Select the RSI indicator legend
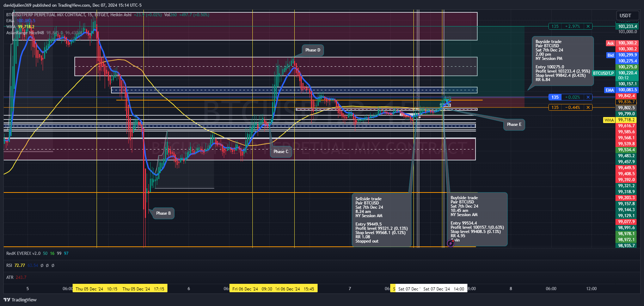 9,265
